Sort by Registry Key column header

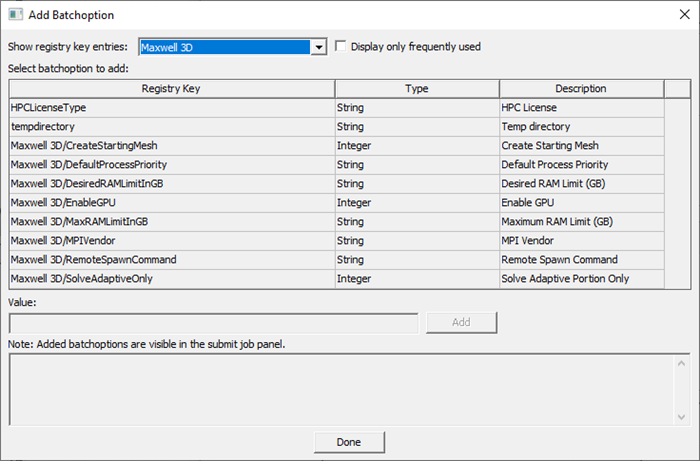(x=171, y=89)
